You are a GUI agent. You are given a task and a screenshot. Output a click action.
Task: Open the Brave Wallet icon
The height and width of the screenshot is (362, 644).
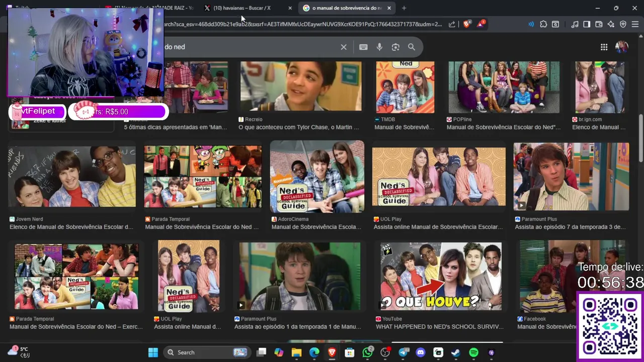(x=599, y=24)
